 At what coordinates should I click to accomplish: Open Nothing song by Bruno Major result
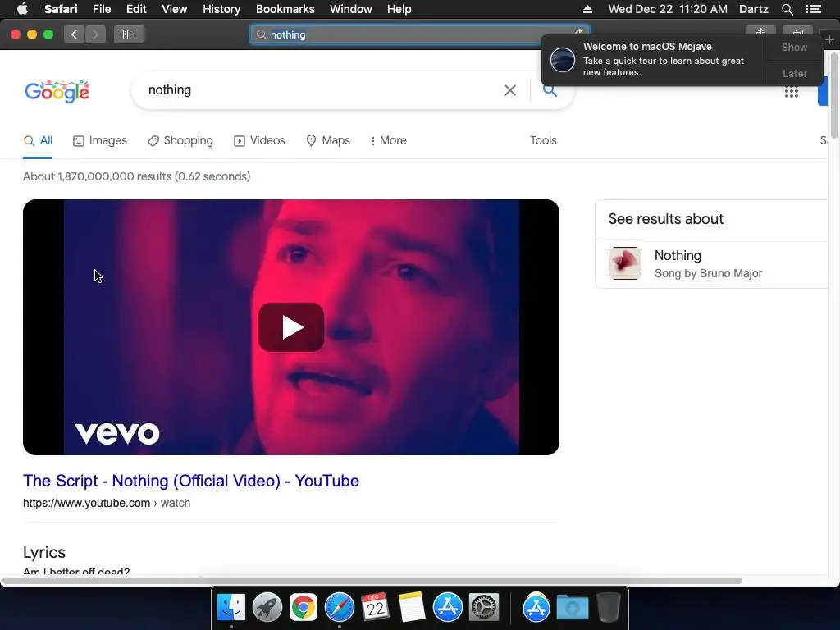click(711, 263)
